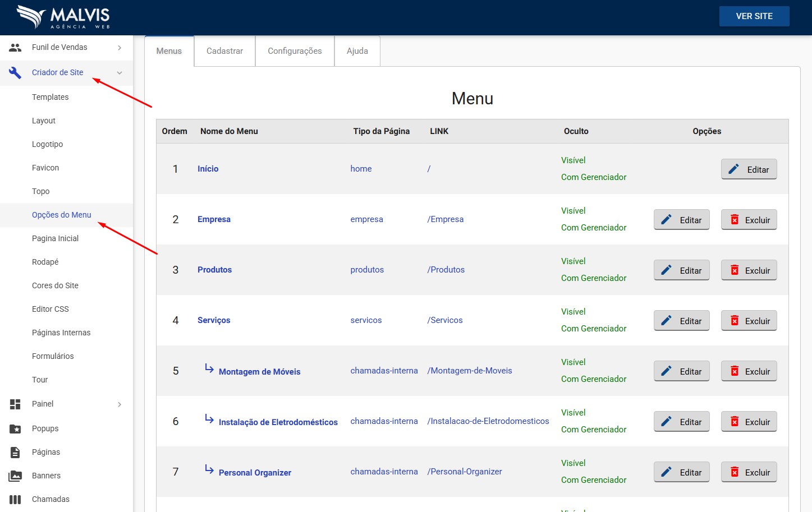Click the Funil de Vendas people icon

point(15,48)
